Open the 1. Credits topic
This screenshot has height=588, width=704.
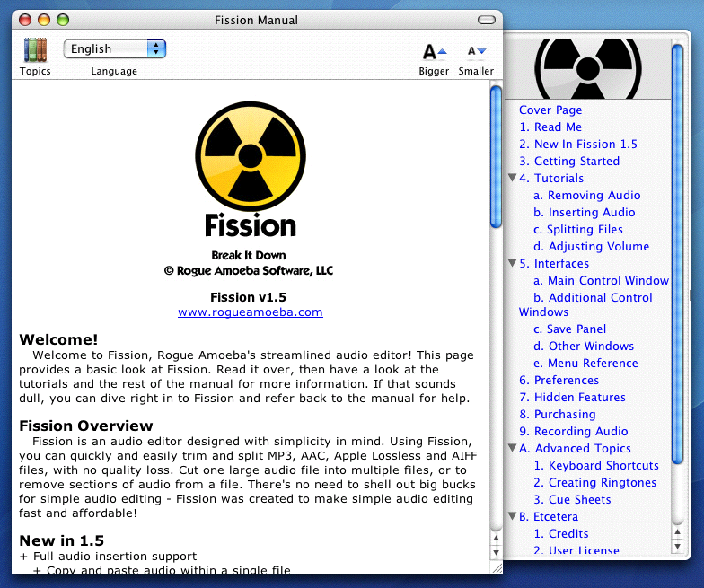[560, 533]
